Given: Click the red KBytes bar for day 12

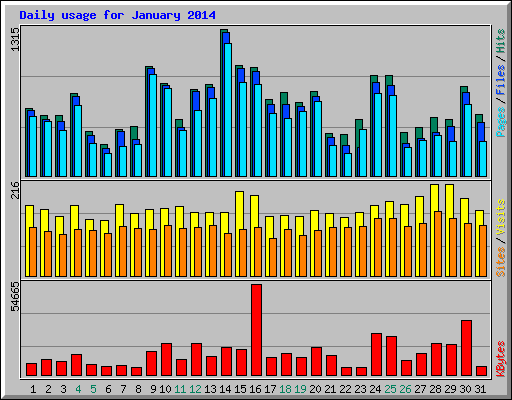Looking at the screenshot, I should 196,359.
